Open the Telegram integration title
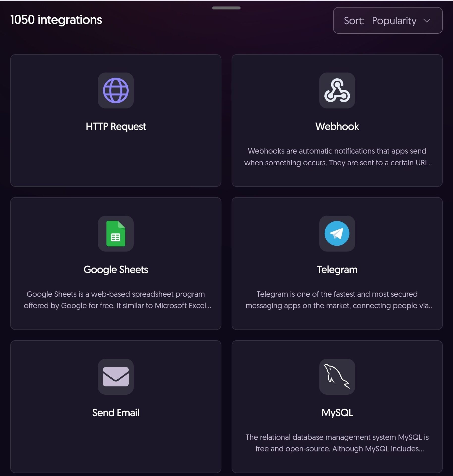 click(x=337, y=269)
